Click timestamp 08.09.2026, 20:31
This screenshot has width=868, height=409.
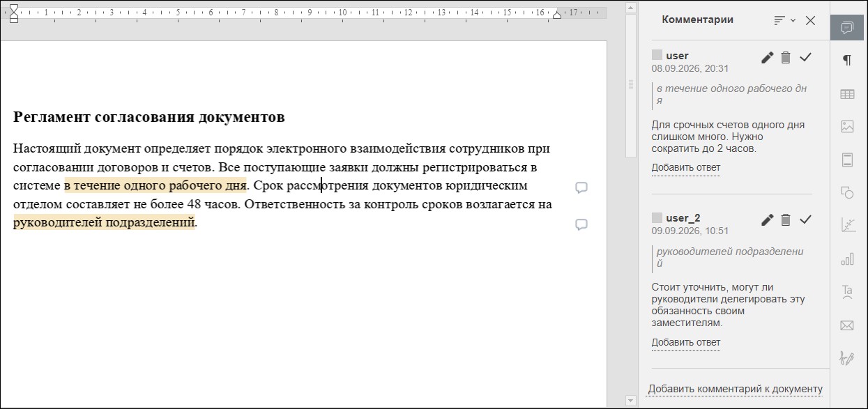coord(690,68)
